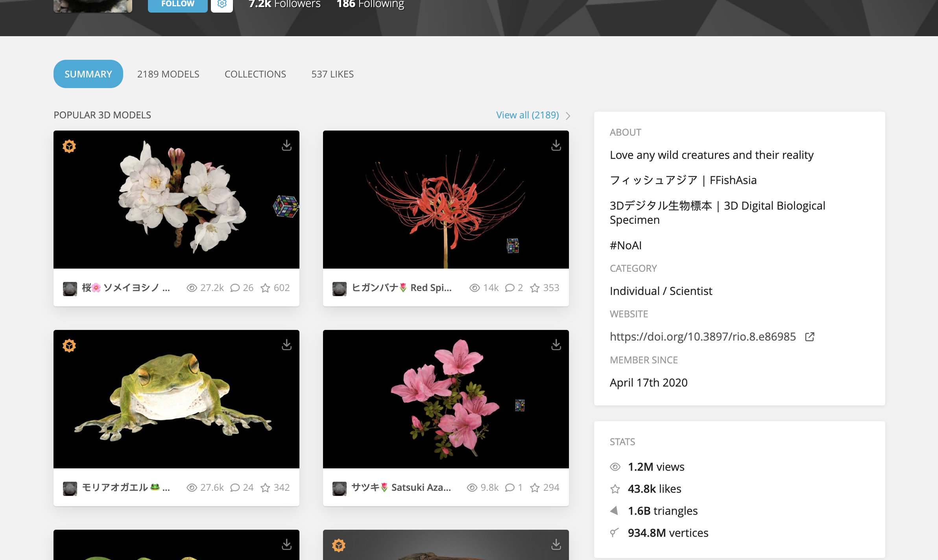Open the Sakura model title link
This screenshot has height=560, width=938.
point(126,288)
